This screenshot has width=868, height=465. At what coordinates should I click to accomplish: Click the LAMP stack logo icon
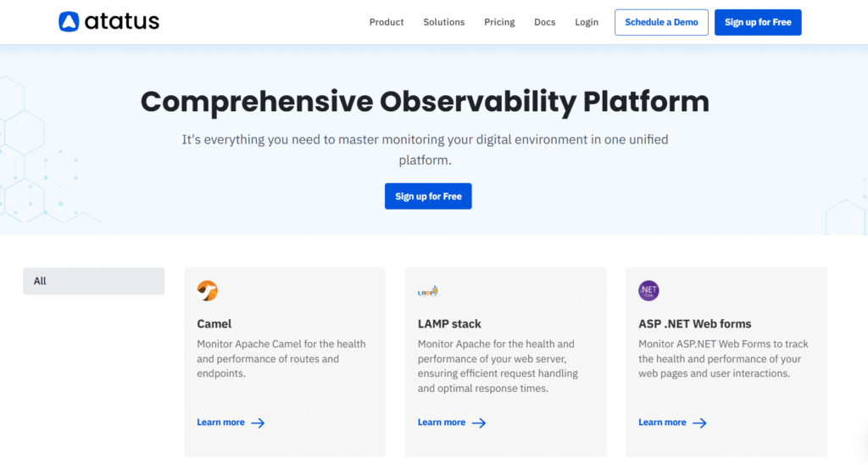428,291
